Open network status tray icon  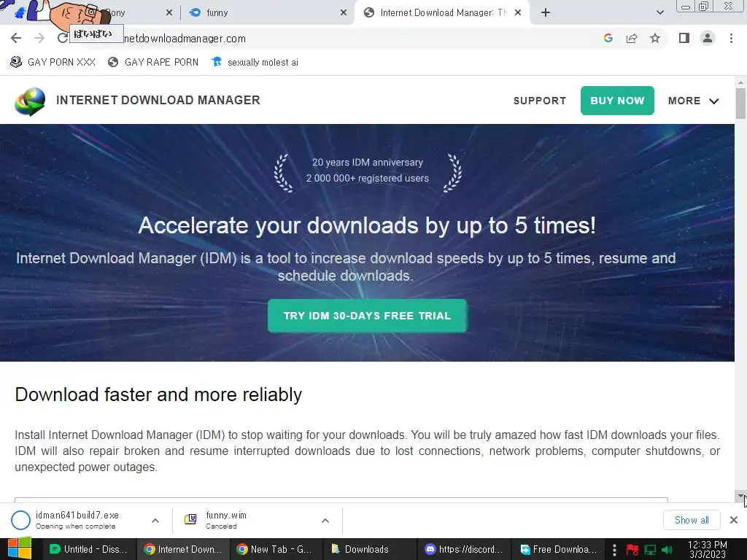[x=650, y=550]
